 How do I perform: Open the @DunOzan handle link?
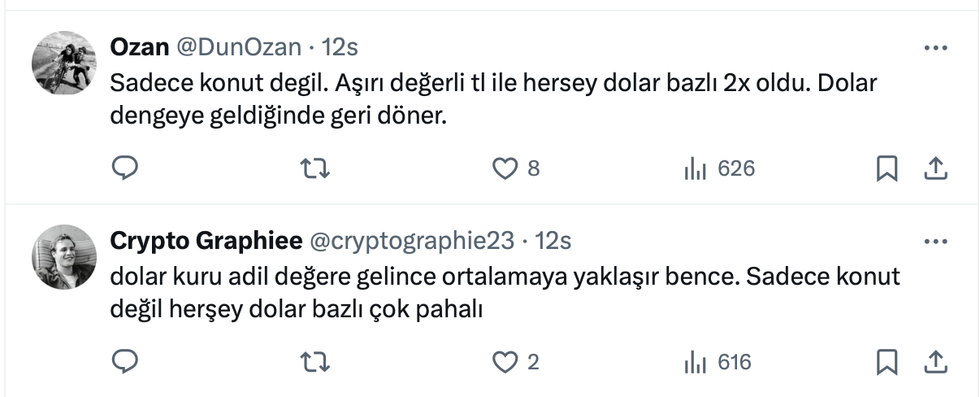pos(239,48)
